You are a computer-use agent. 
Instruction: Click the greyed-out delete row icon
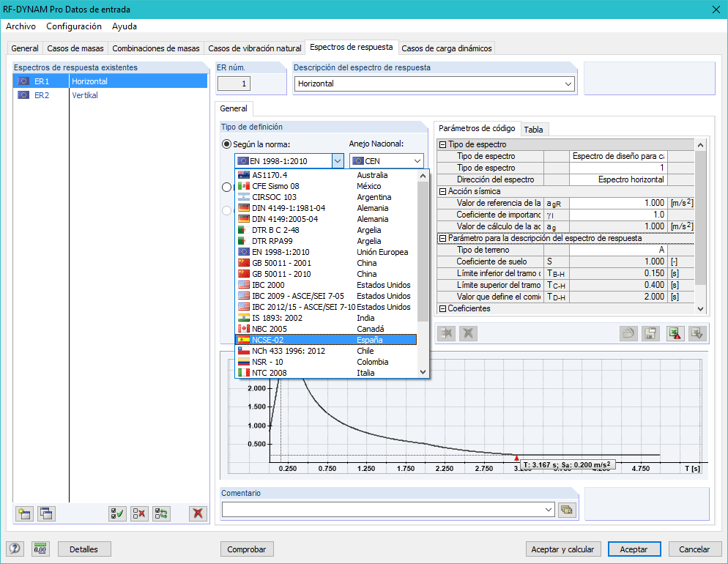pyautogui.click(x=447, y=333)
